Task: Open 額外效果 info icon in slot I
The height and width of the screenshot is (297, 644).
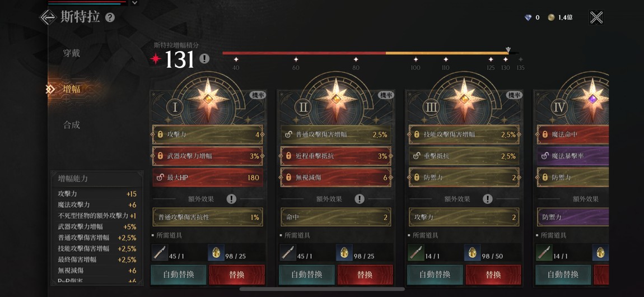Action: (231, 199)
